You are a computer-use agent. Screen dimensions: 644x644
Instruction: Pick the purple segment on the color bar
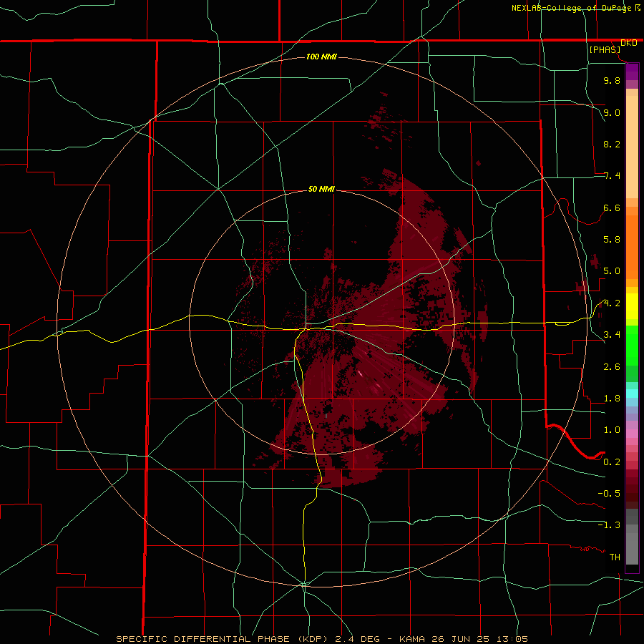tap(632, 72)
